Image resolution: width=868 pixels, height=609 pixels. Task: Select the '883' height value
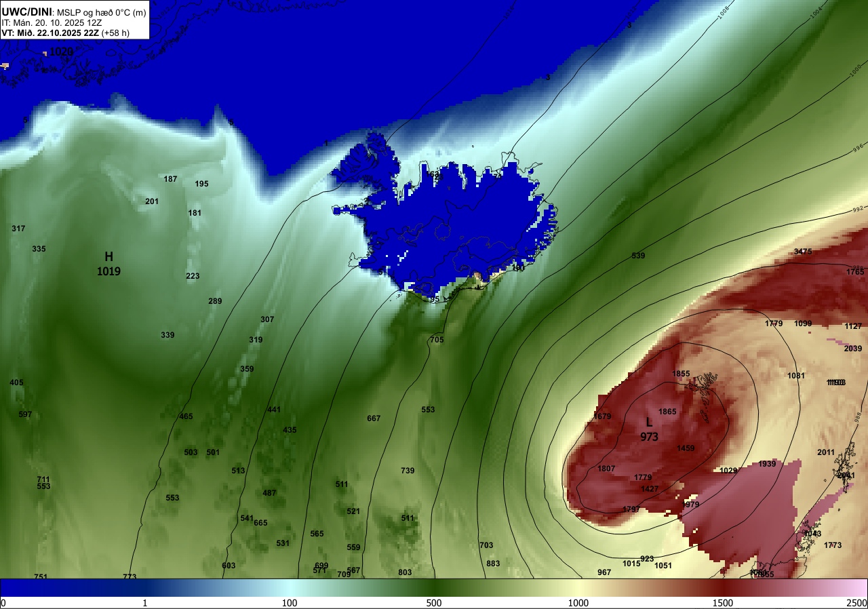click(x=493, y=564)
